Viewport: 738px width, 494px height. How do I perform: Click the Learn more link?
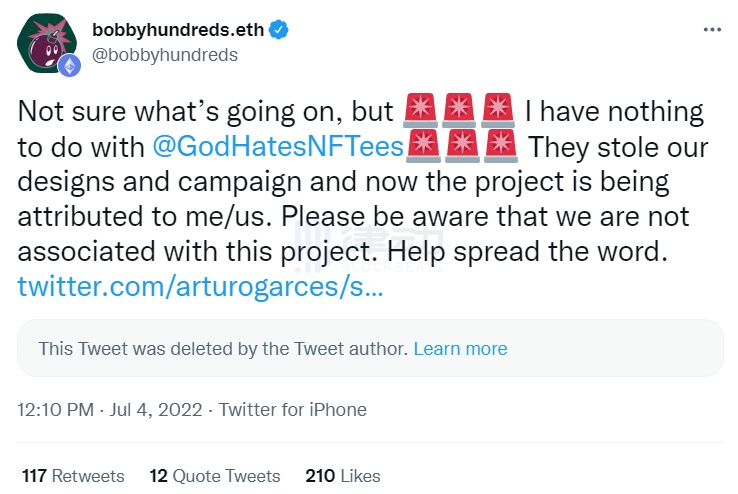[460, 348]
